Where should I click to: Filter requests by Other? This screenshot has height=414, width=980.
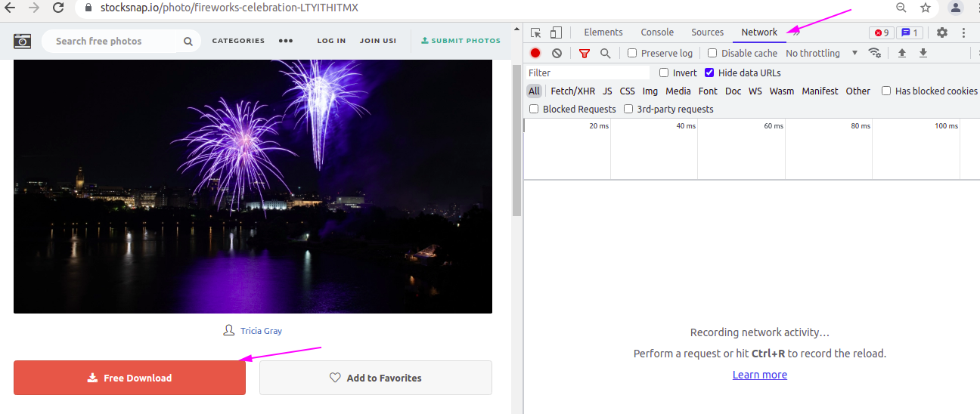(x=858, y=91)
